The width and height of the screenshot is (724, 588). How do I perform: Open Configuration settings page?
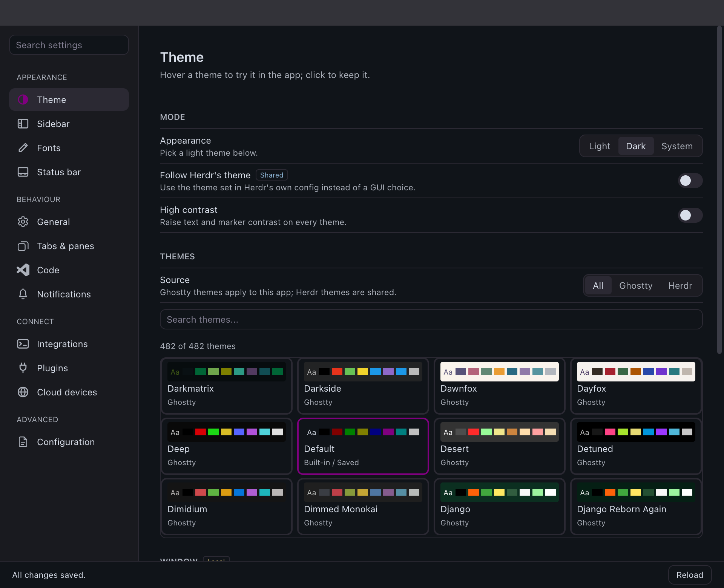69,442
